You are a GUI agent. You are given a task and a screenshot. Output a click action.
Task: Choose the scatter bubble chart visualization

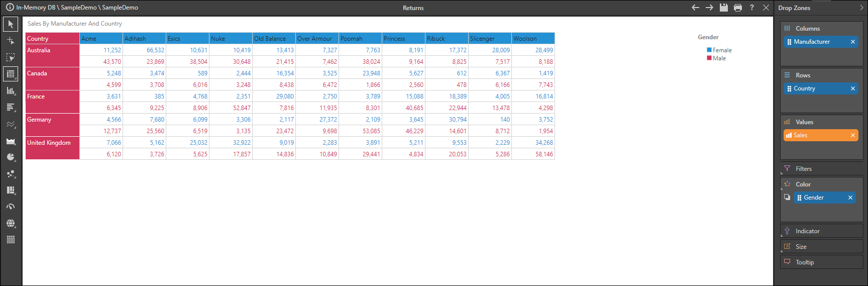coord(11,173)
